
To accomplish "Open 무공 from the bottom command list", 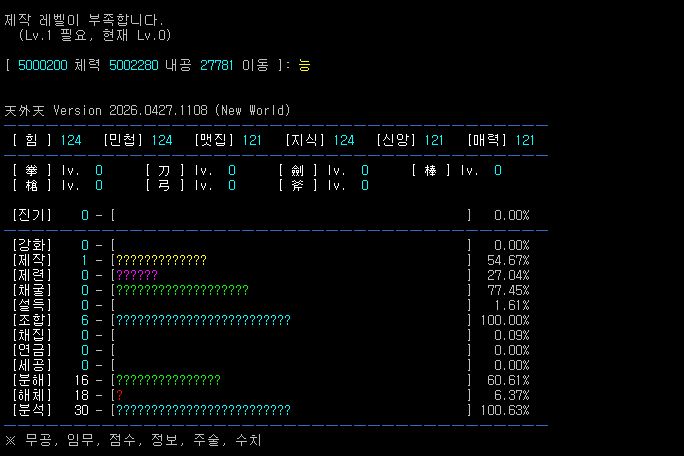I will point(38,440).
